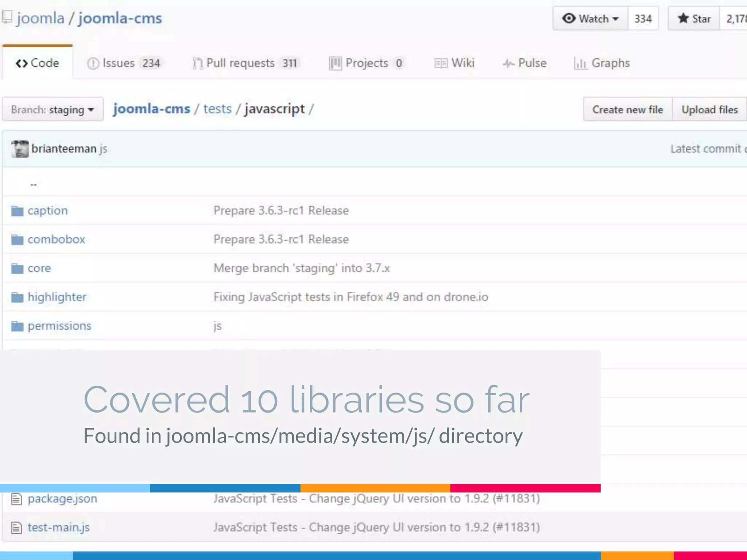Open the test-main.js file
This screenshot has width=747, height=560.
[x=59, y=528]
